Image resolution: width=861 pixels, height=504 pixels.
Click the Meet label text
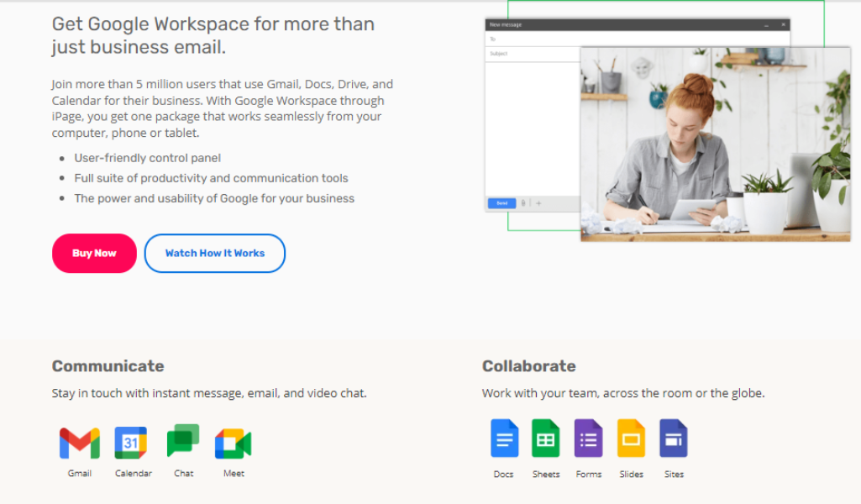[234, 473]
